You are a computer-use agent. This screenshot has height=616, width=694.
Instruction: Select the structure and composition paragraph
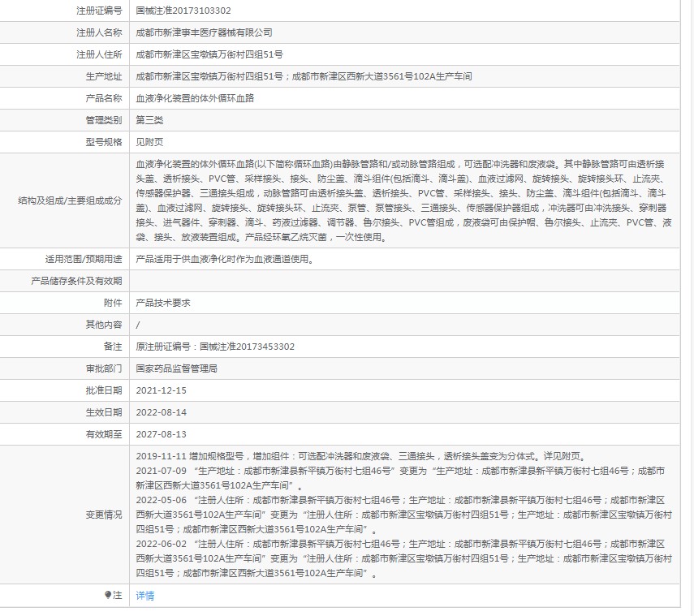(403, 200)
